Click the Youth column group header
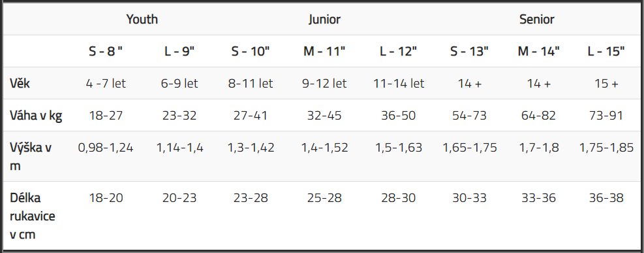644x253 pixels. pos(142,20)
